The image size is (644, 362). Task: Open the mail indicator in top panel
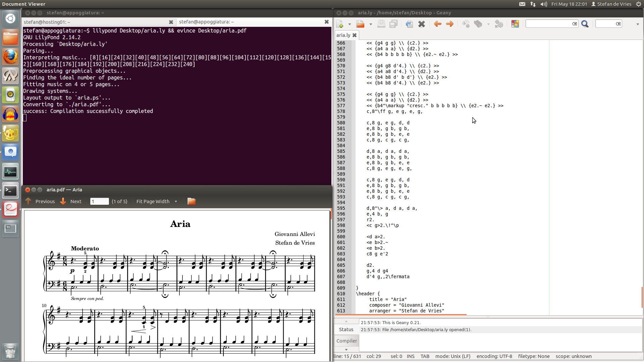point(522,4)
